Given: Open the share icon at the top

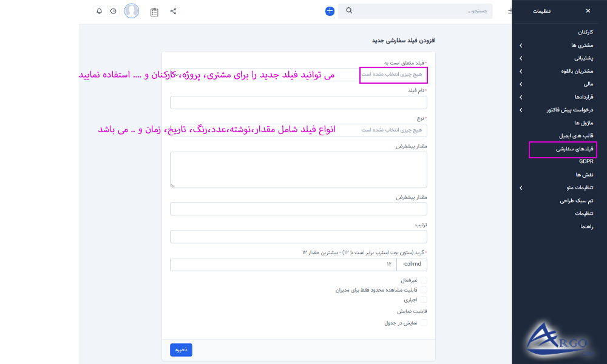Looking at the screenshot, I should pos(173,11).
